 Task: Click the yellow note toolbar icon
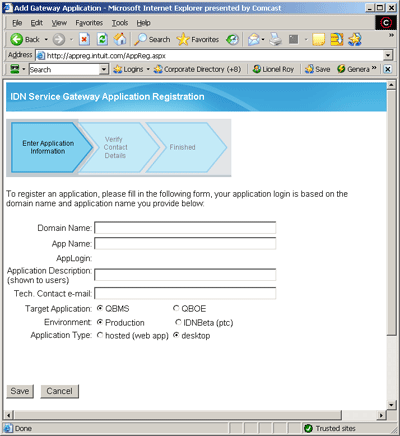(319, 40)
